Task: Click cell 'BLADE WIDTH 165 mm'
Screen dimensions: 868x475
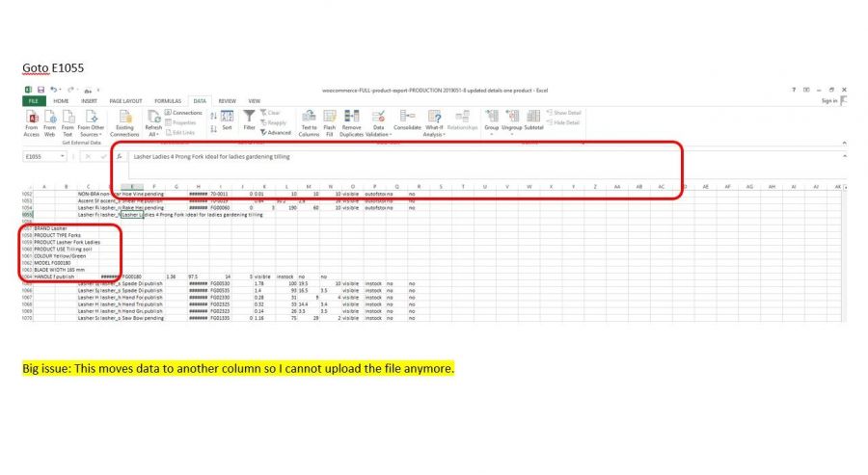Action: click(x=44, y=270)
